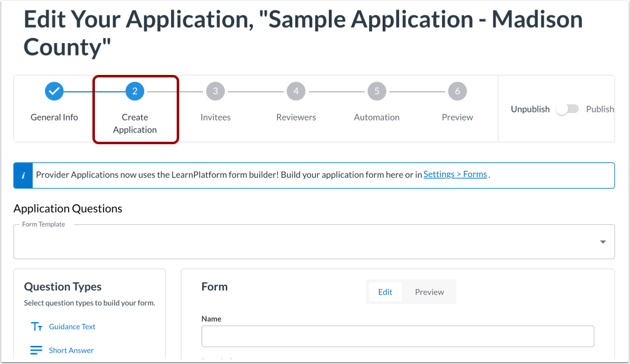
Task: Open the Automation step circle
Action: point(377,91)
